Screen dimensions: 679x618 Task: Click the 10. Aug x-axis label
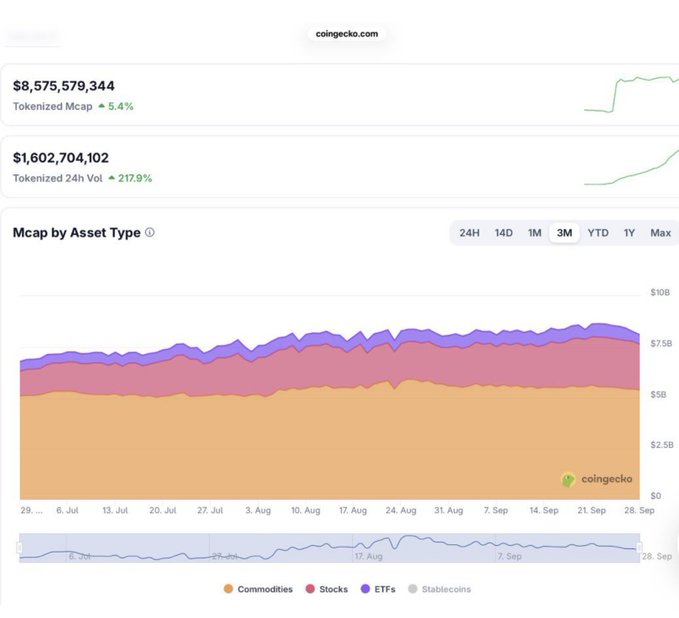click(306, 510)
